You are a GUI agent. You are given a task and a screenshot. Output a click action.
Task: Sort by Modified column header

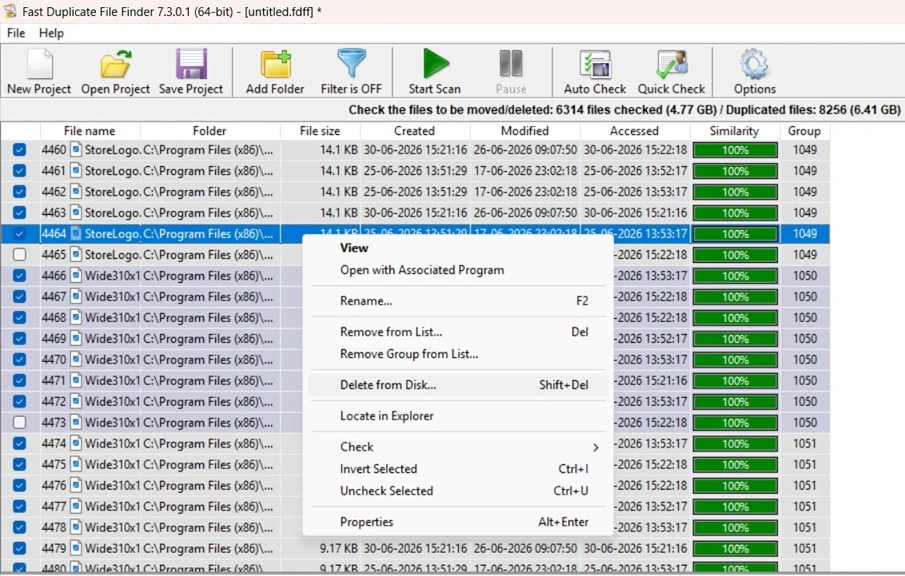525,131
